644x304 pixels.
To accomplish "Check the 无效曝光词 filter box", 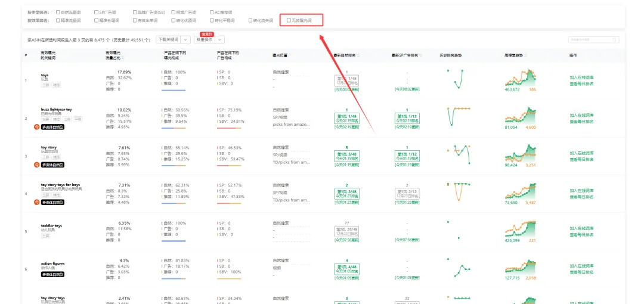I will (289, 20).
